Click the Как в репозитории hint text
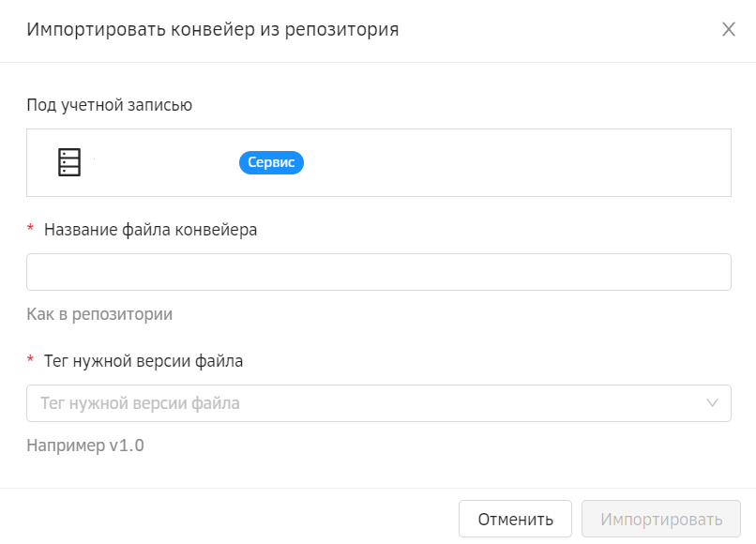Image resolution: width=756 pixels, height=544 pixels. pyautogui.click(x=99, y=314)
